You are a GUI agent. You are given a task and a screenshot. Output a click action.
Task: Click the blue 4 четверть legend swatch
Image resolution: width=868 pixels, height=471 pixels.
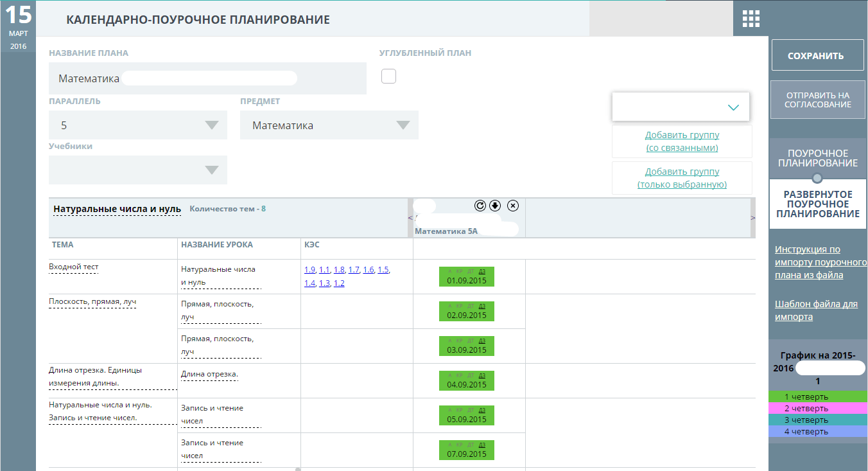[x=818, y=431]
